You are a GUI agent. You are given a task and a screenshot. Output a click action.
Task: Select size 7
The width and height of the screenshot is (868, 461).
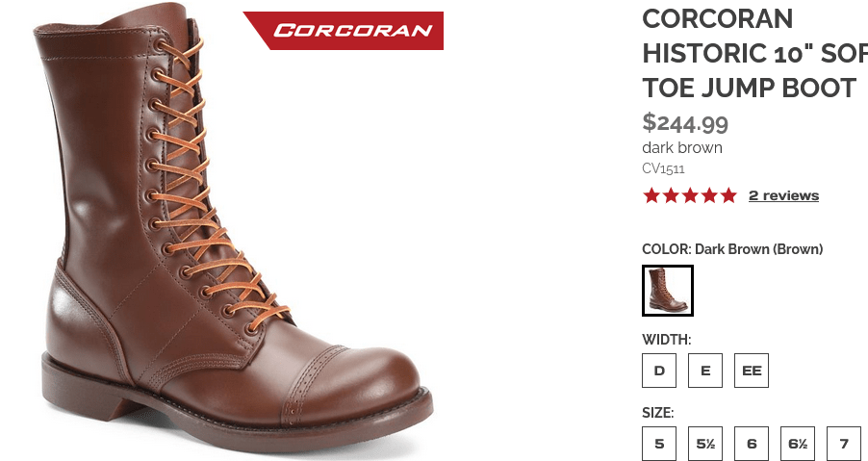tap(844, 444)
